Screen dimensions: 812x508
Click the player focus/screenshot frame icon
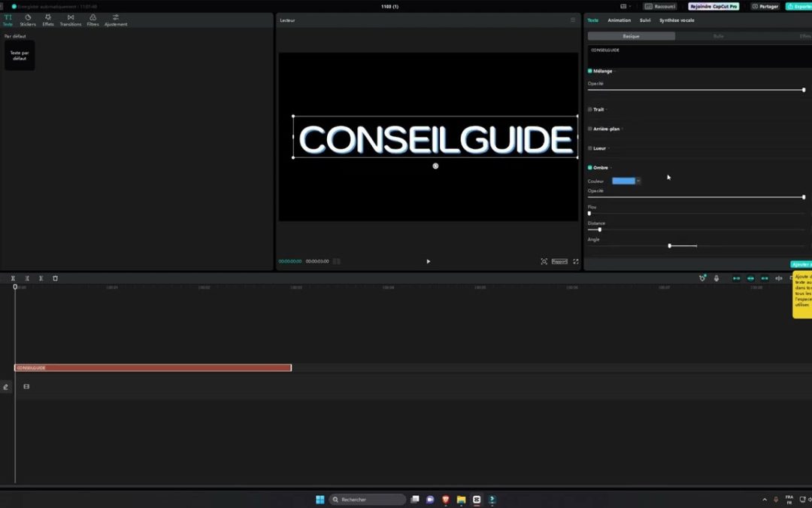(x=544, y=261)
